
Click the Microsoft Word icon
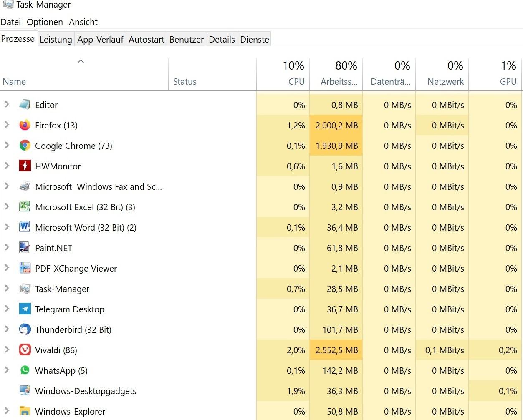[25, 227]
